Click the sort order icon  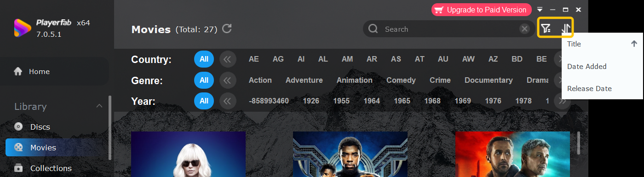coord(566,29)
